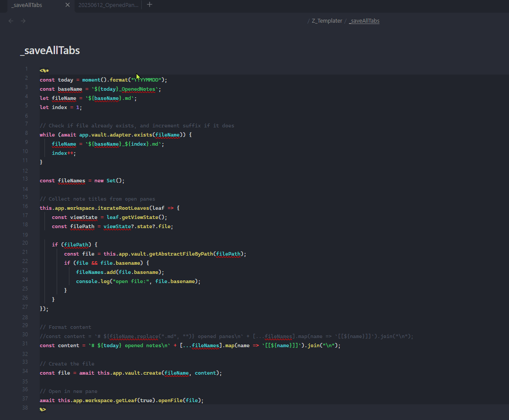Screen dimensions: 509x420
Task: Click `${baseName}_${index}.md` assignment line
Action: (108, 144)
